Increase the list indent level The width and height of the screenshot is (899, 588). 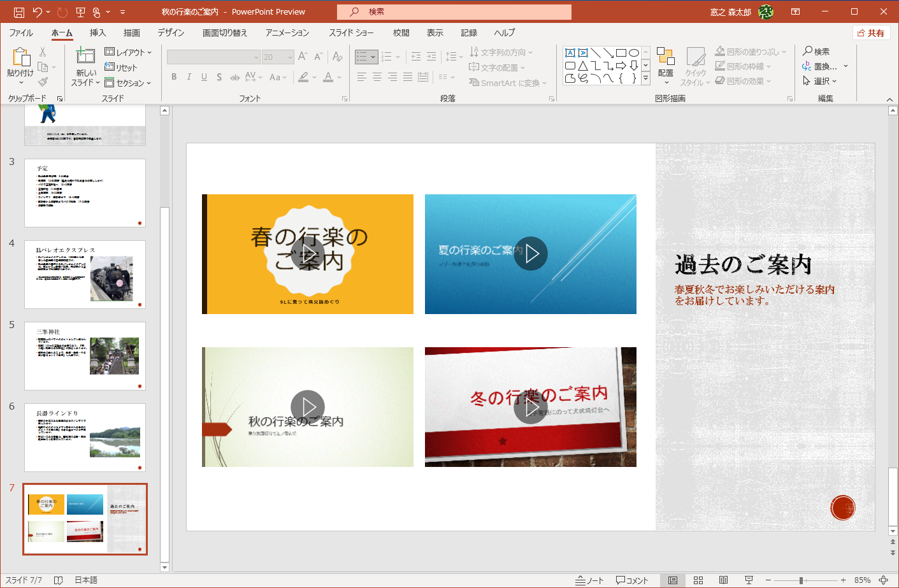(x=431, y=57)
